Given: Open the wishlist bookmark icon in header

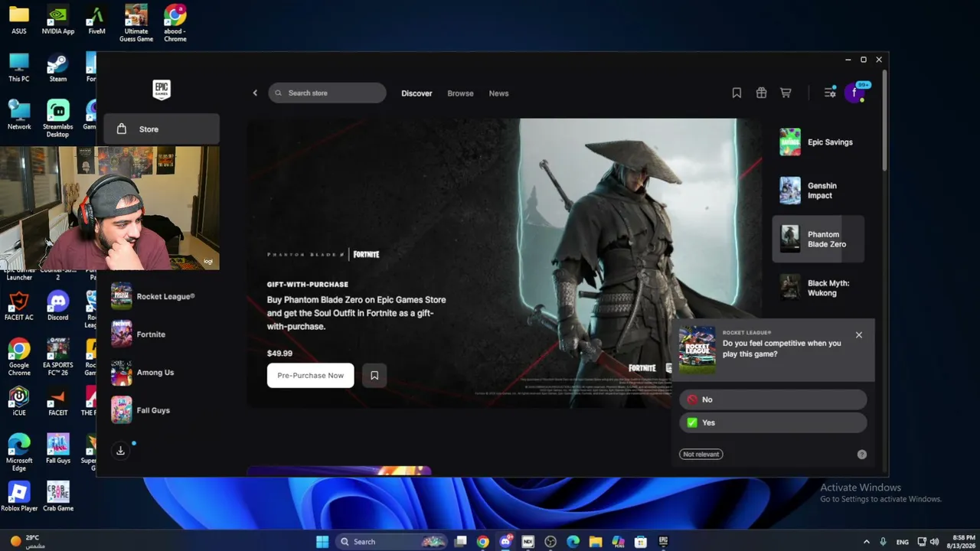Looking at the screenshot, I should click(x=737, y=93).
